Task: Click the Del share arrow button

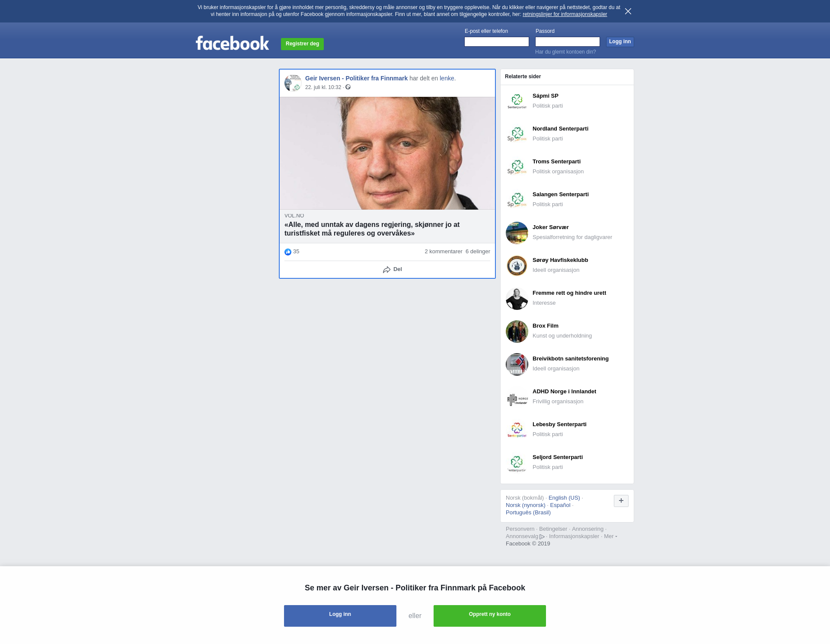Action: [x=393, y=269]
